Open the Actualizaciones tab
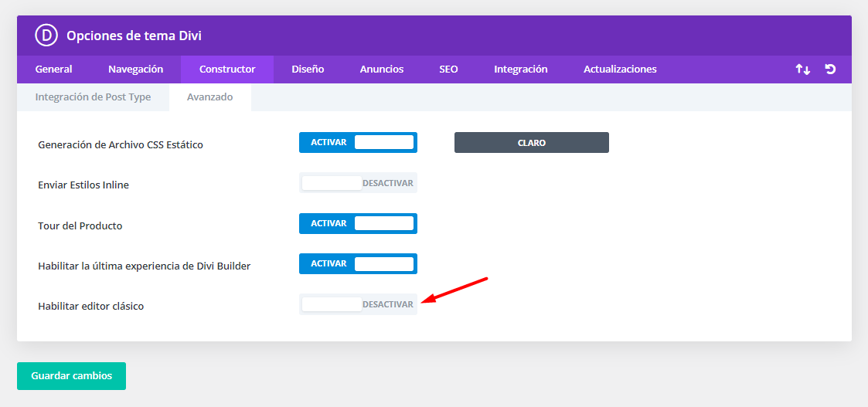 click(x=620, y=70)
